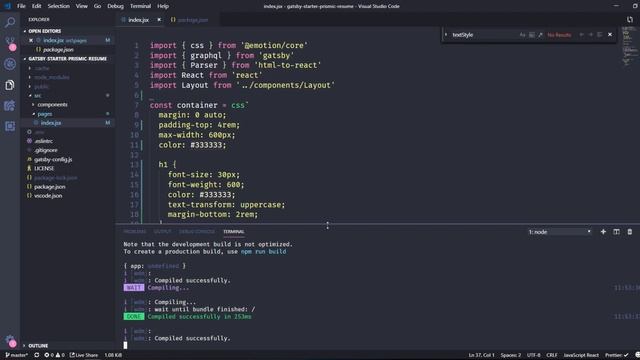The image size is (640, 360).
Task: Click the synchronize changes status icon
Action: click(x=37, y=355)
